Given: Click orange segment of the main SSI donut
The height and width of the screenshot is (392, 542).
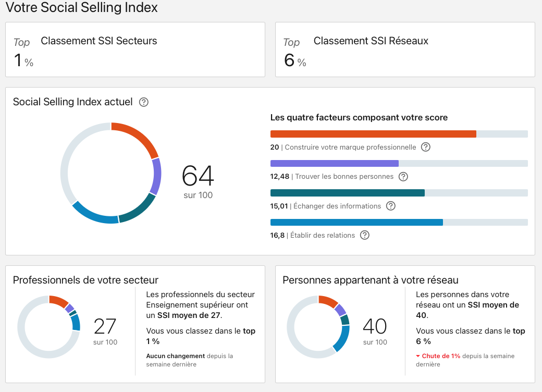Looking at the screenshot, I should point(138,136).
